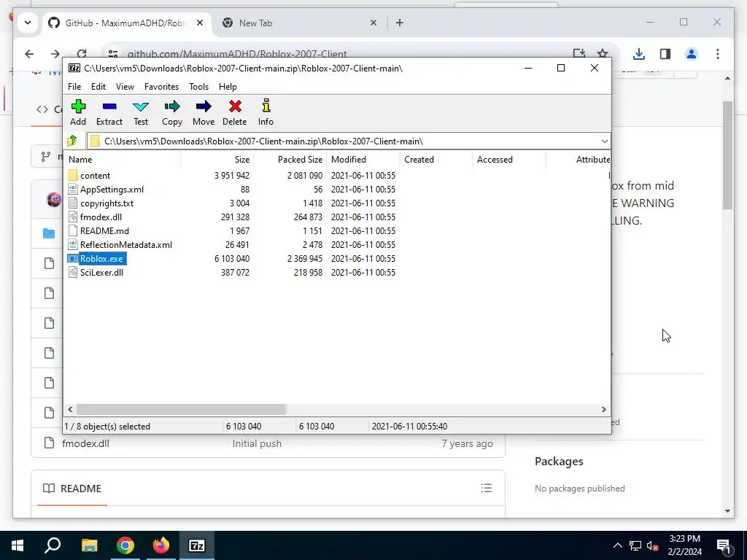The width and height of the screenshot is (747, 560).
Task: Close the GitHub browser tab
Action: 200,23
